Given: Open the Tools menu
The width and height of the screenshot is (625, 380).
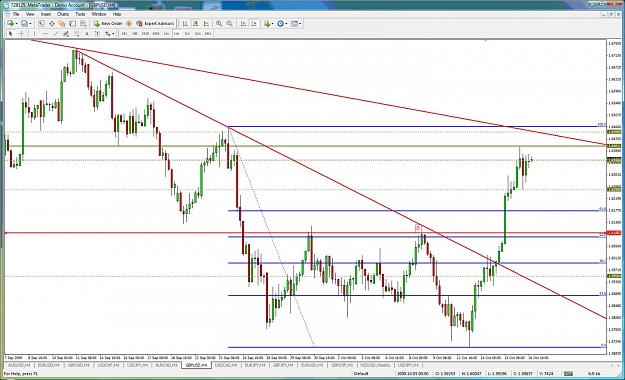Looking at the screenshot, I should (x=80, y=14).
